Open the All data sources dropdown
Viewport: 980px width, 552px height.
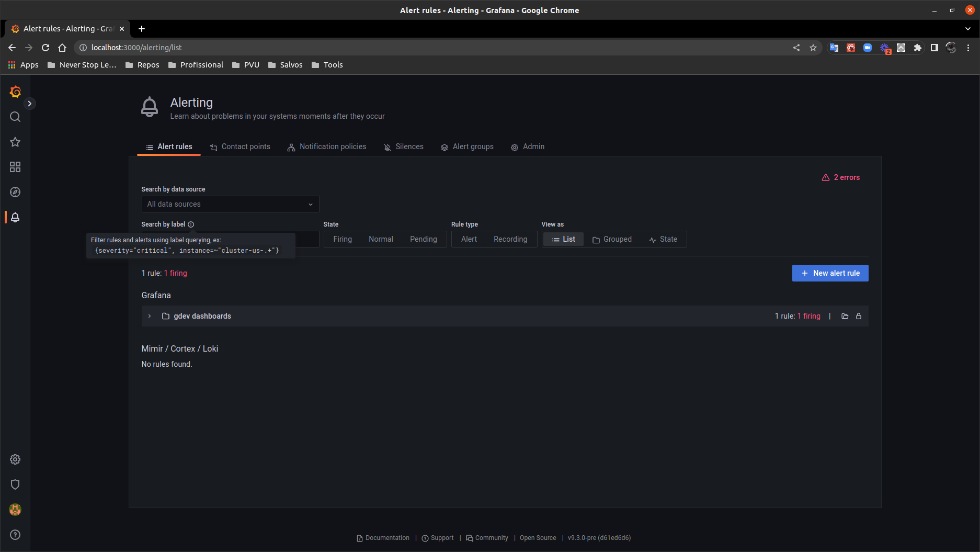230,204
